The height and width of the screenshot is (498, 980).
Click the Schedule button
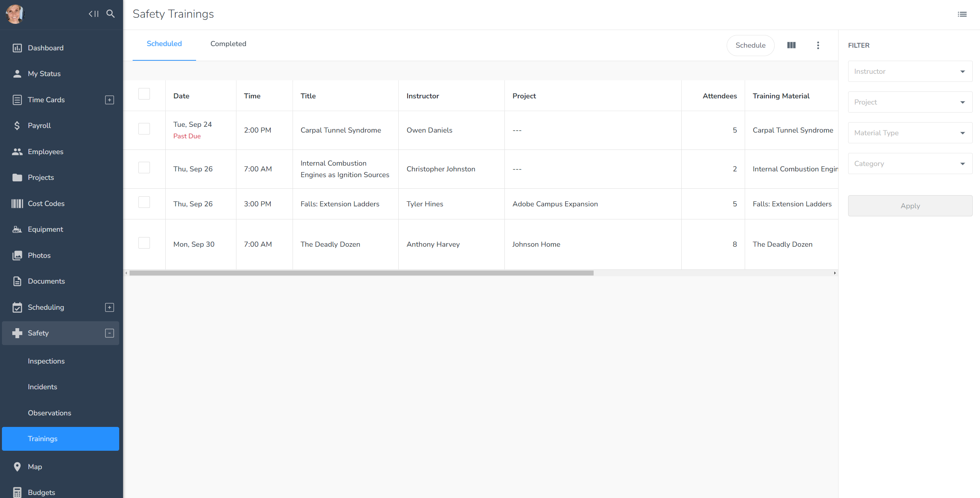(750, 45)
